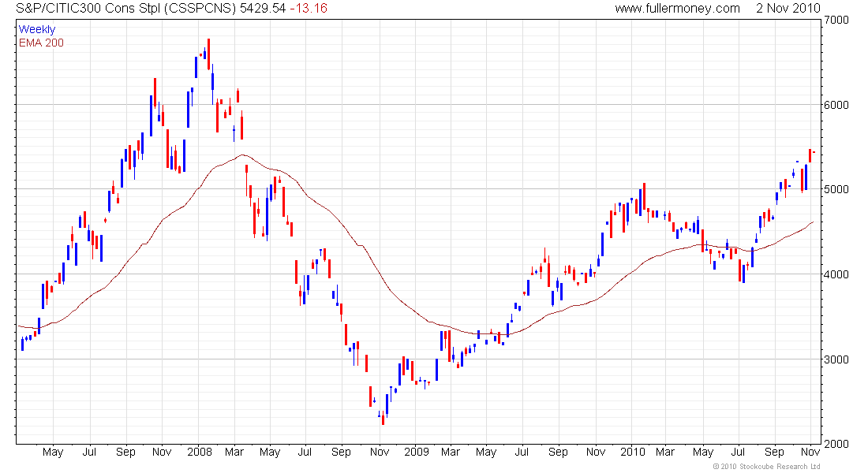Click the www.fullermoney.com link text

pyautogui.click(x=677, y=9)
